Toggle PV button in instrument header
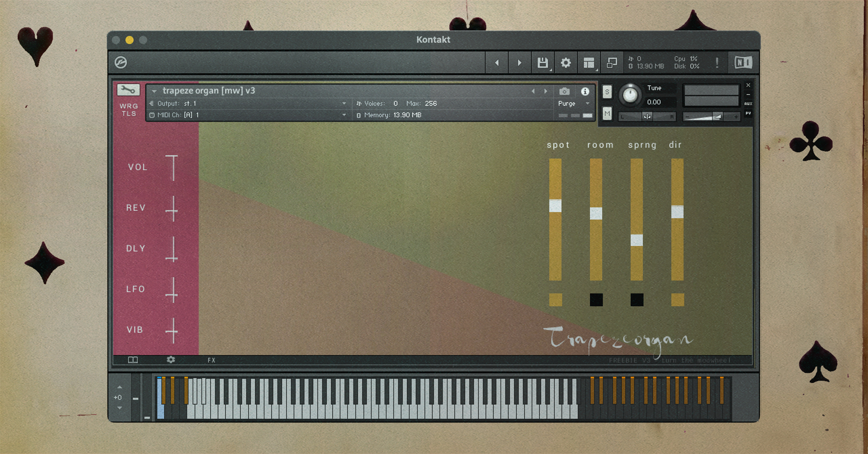This screenshot has width=868, height=454. point(748,113)
